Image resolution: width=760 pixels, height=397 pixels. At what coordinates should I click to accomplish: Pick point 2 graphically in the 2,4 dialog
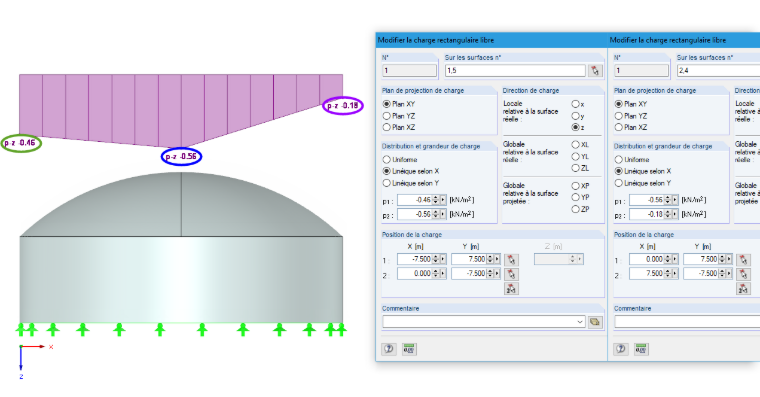743,274
